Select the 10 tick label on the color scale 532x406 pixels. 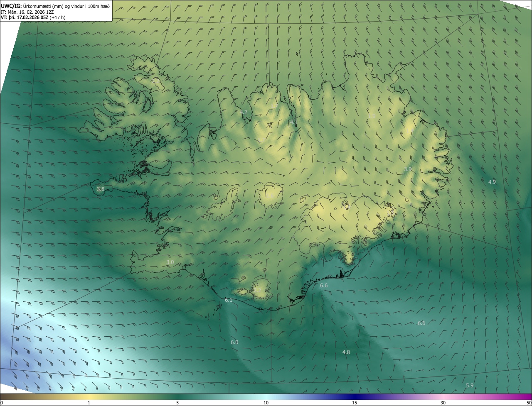tap(266, 403)
